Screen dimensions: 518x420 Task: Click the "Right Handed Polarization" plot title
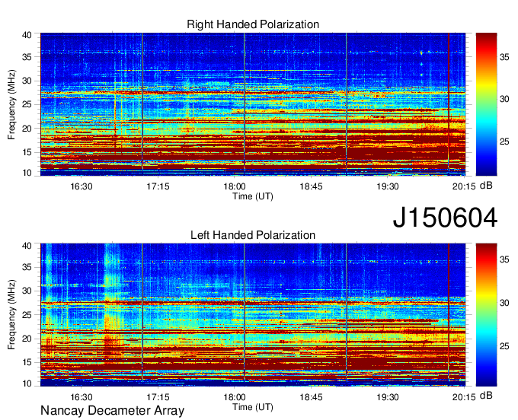pos(253,24)
